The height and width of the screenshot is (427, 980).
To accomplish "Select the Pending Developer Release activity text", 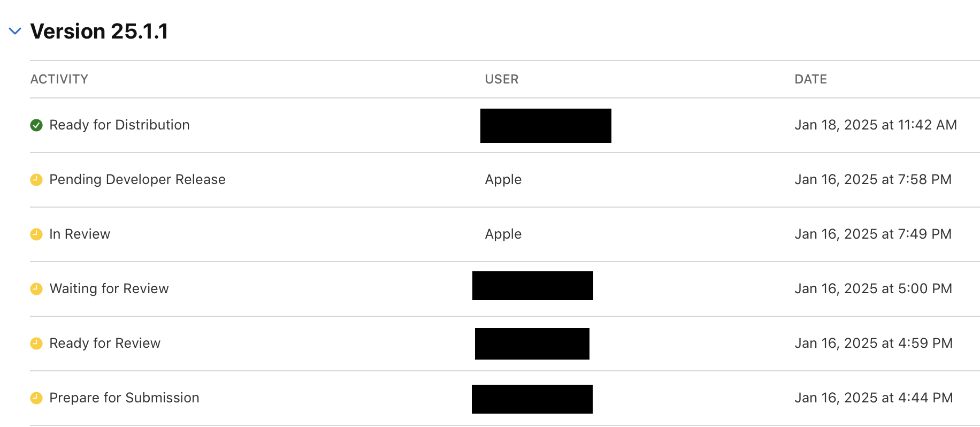I will (x=137, y=179).
